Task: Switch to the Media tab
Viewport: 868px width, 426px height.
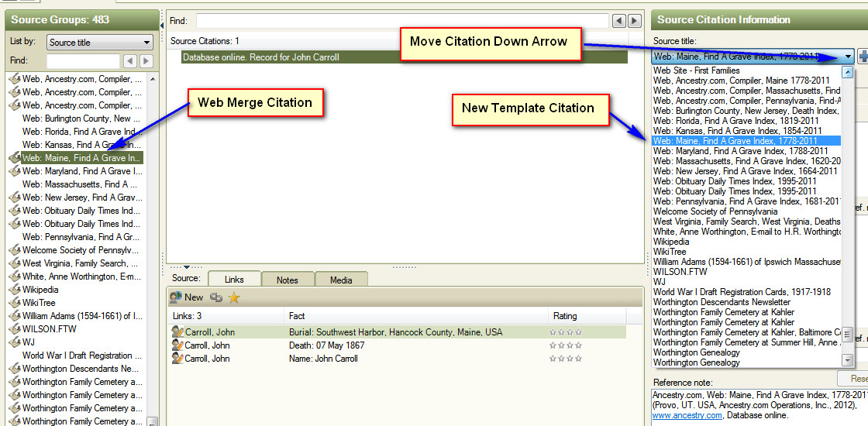Action: 341,280
